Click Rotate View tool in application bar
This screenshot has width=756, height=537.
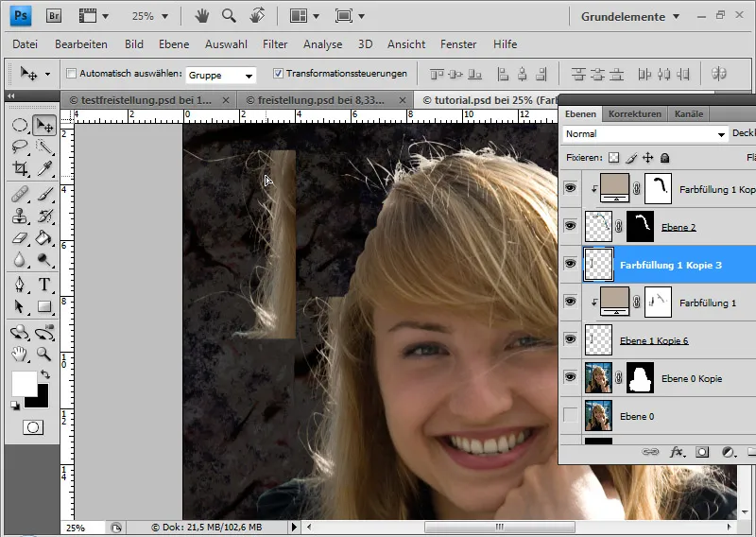257,16
